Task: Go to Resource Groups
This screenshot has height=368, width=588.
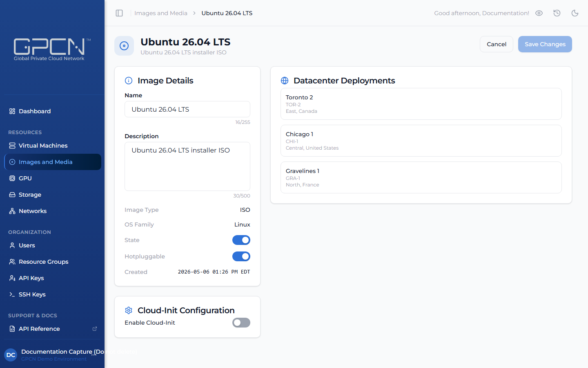Action: click(x=53, y=262)
